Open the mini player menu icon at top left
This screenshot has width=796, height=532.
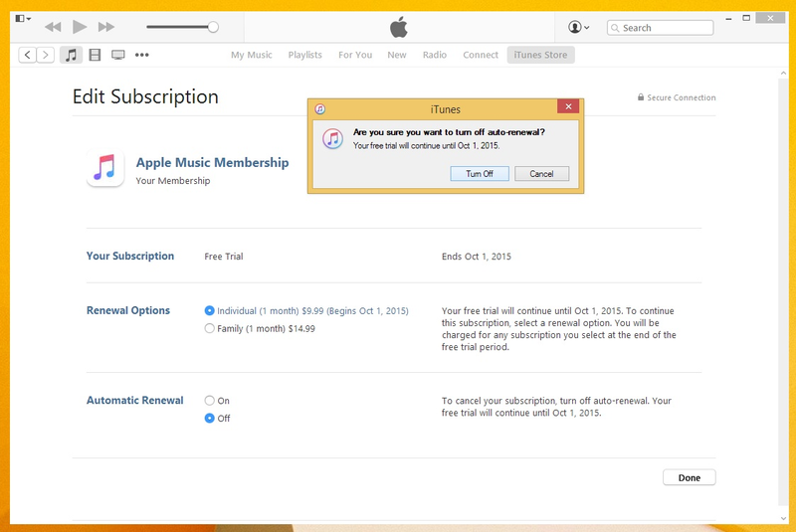(23, 19)
